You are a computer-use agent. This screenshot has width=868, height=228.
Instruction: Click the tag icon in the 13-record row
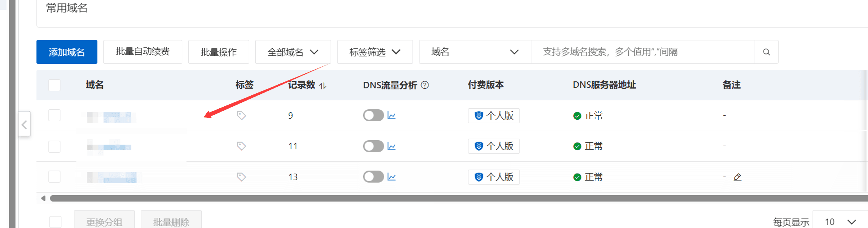(241, 177)
